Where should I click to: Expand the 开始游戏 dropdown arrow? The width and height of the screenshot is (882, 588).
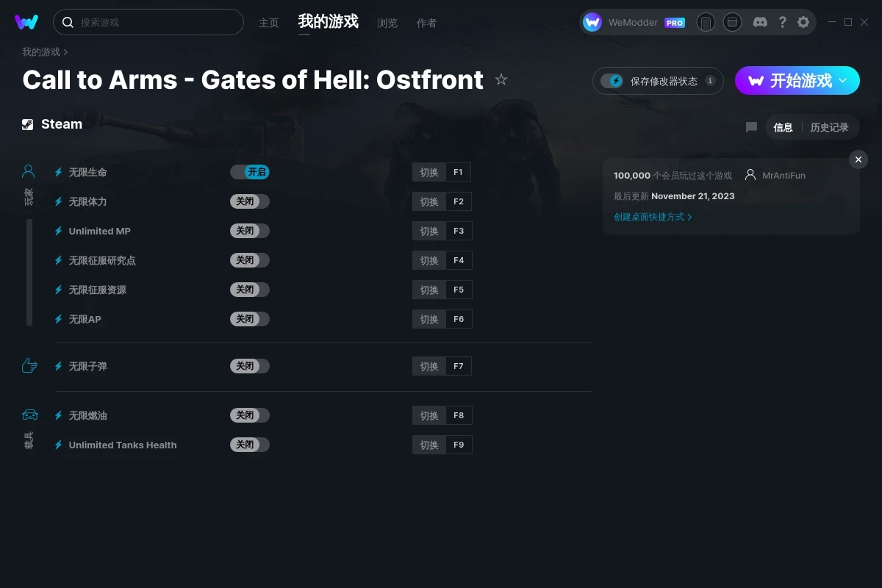[x=843, y=81]
